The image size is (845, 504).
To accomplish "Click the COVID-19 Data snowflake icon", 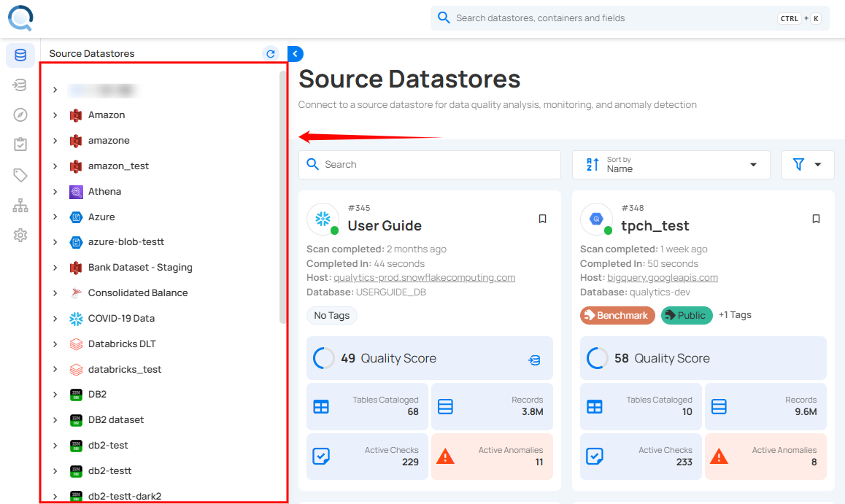I will 76,319.
